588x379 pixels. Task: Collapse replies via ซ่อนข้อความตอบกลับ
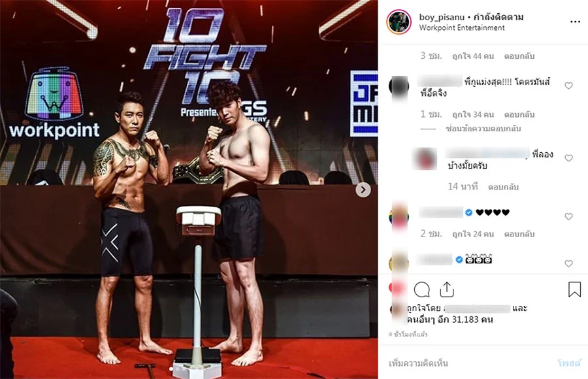483,129
